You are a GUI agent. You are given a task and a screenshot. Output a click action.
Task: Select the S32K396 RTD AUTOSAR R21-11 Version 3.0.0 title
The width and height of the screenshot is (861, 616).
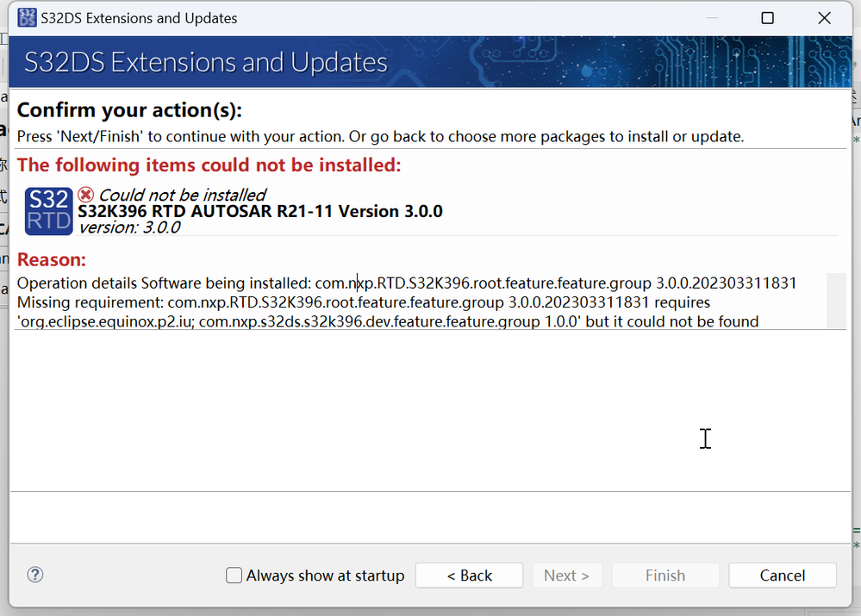point(259,211)
